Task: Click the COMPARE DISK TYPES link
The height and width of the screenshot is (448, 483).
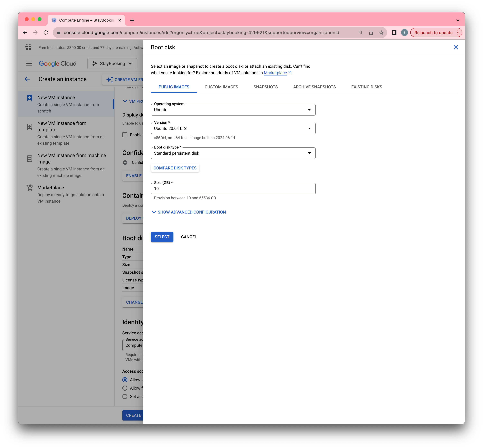Action: [x=175, y=168]
